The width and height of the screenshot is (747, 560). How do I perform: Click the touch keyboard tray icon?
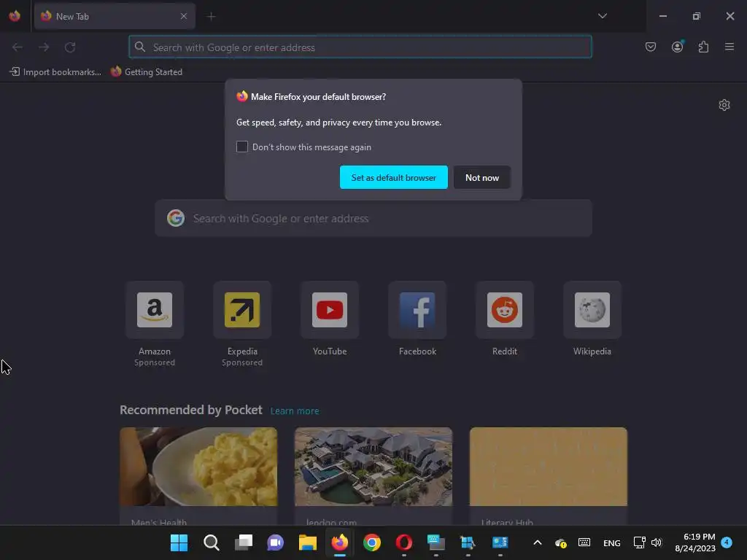pos(584,542)
